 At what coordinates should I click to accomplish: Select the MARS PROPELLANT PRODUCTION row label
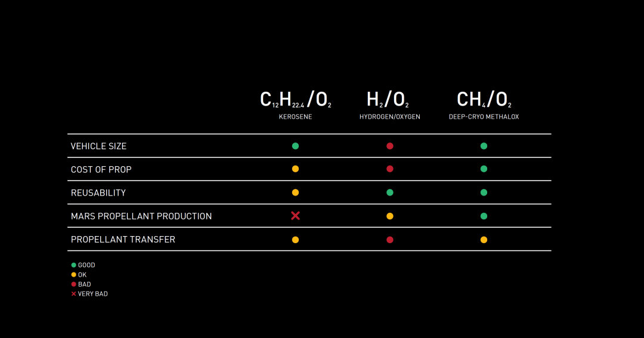141,216
